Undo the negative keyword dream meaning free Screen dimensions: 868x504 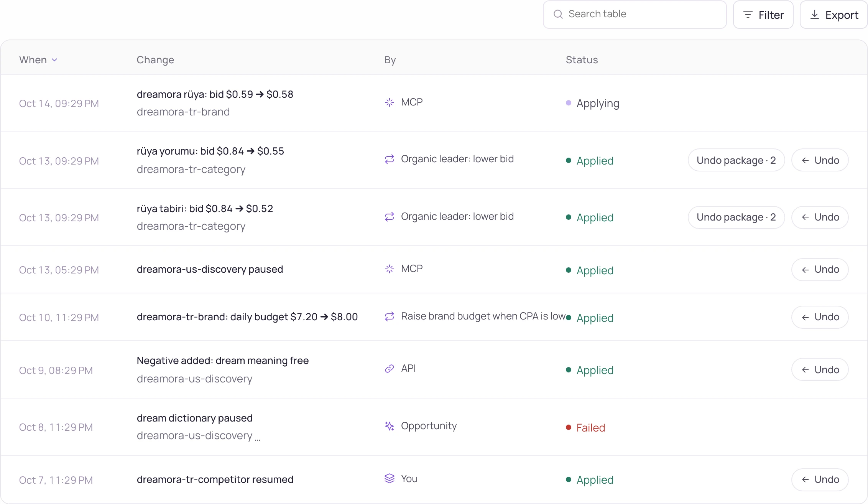tap(820, 370)
